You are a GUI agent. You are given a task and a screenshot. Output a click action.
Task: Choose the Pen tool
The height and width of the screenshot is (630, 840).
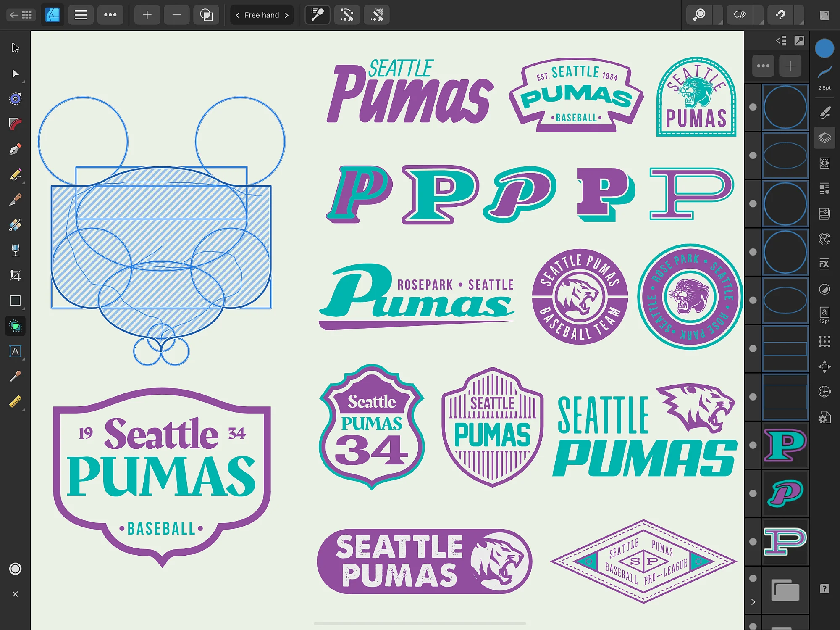15,149
